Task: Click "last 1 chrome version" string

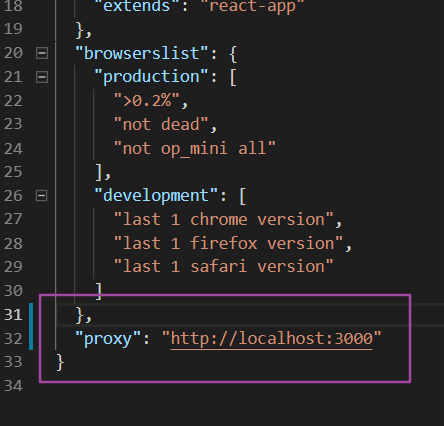Action: [224, 219]
